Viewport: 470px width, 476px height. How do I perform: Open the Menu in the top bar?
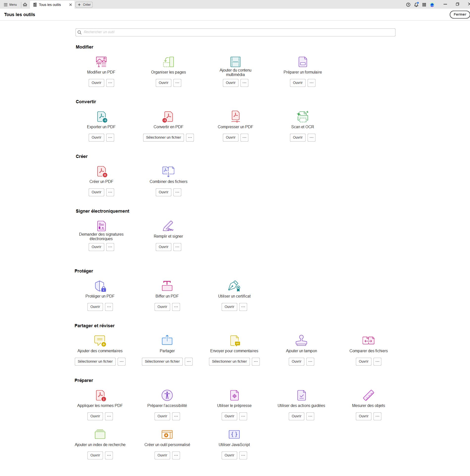pos(10,4)
